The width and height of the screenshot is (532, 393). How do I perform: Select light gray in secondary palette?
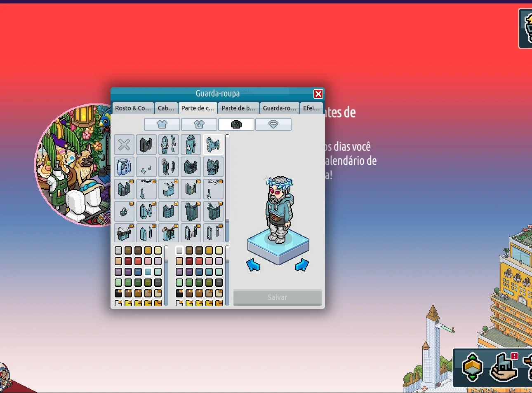point(179,250)
